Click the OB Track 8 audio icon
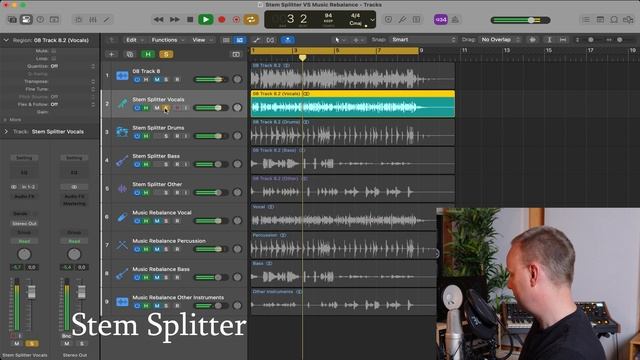640x360 pixels. 122,75
